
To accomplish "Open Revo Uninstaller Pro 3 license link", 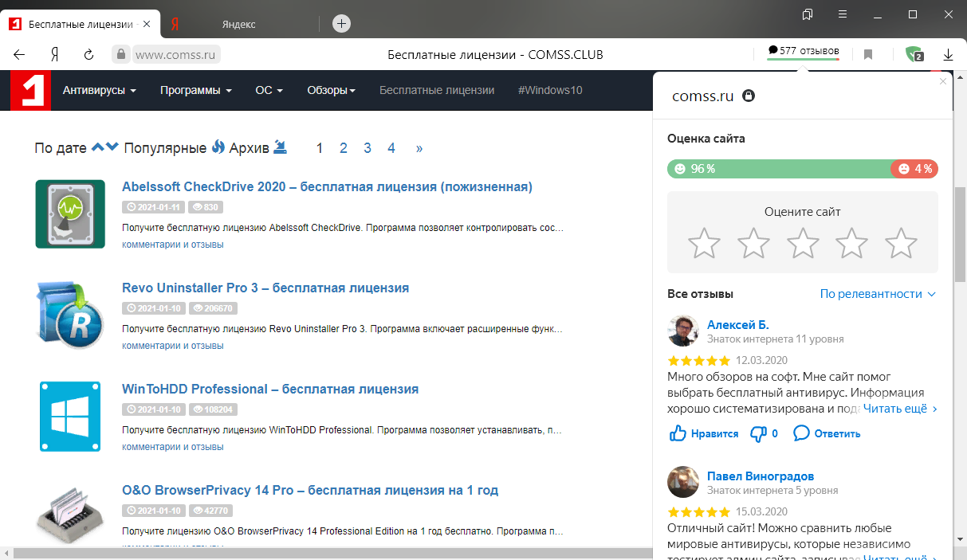I will coord(265,288).
